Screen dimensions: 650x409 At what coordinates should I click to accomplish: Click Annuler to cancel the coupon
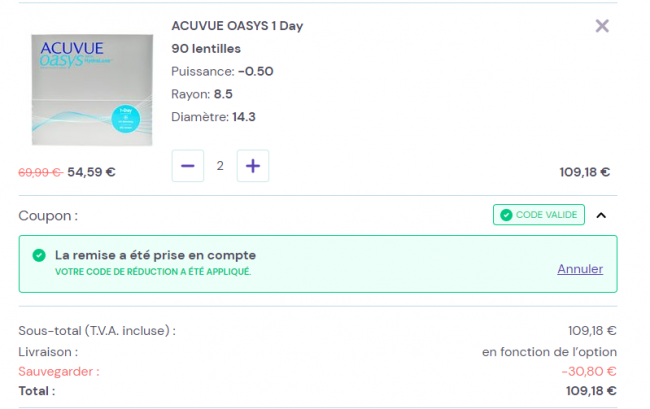tap(580, 269)
